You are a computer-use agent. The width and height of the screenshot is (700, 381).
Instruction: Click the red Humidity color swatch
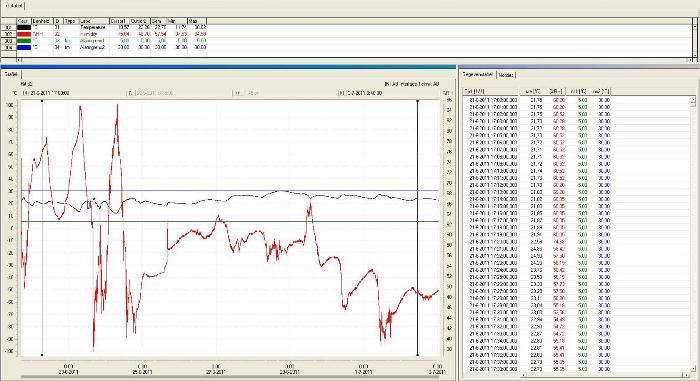point(24,34)
